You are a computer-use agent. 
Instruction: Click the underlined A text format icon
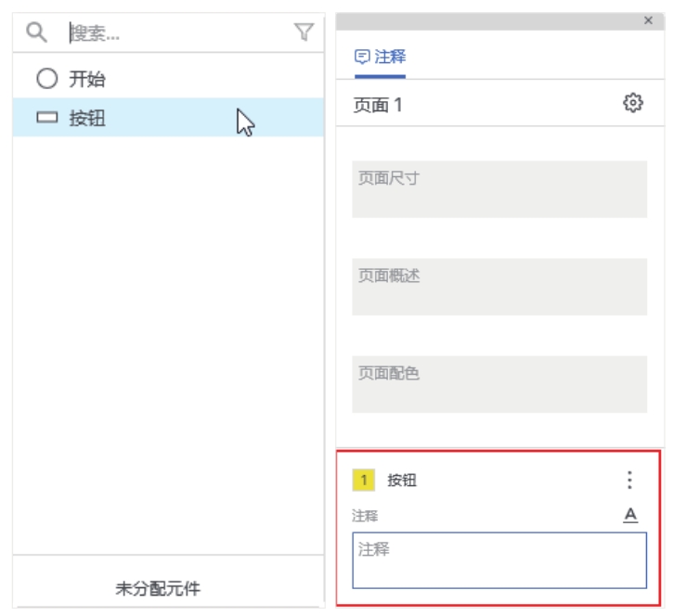(x=629, y=515)
